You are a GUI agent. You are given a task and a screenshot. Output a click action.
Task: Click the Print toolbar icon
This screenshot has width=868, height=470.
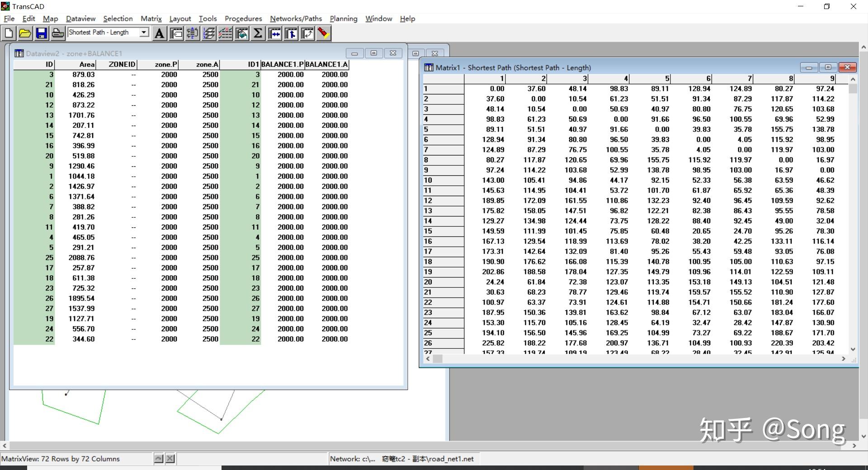(x=58, y=33)
